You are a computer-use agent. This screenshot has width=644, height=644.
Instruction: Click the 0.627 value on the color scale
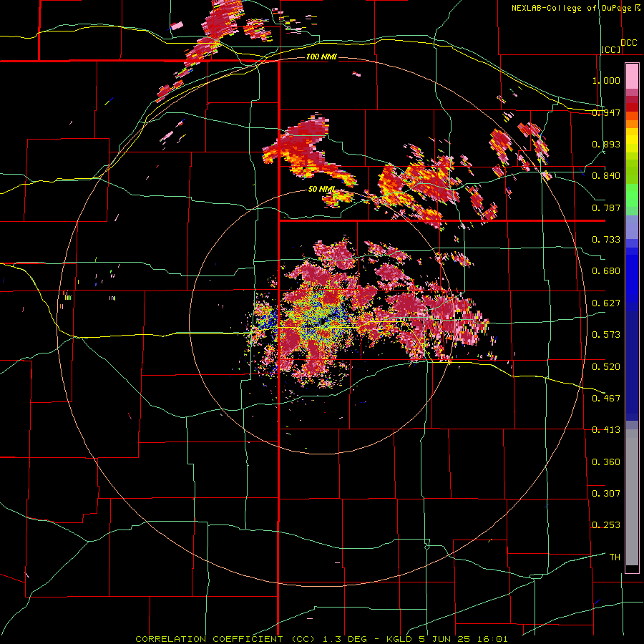point(606,303)
